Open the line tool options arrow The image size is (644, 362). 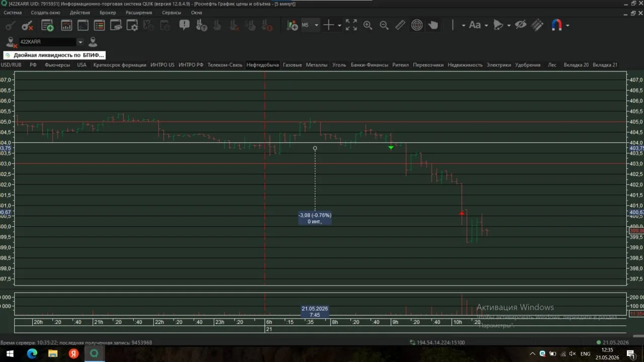[463, 25]
